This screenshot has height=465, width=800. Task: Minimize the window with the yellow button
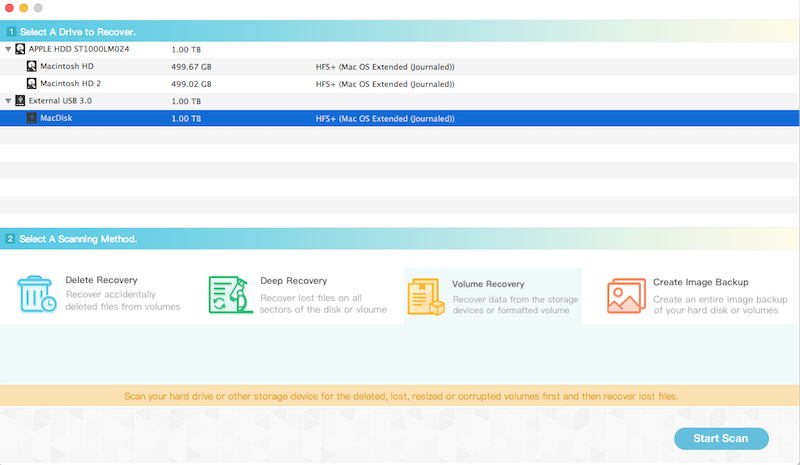tap(23, 8)
